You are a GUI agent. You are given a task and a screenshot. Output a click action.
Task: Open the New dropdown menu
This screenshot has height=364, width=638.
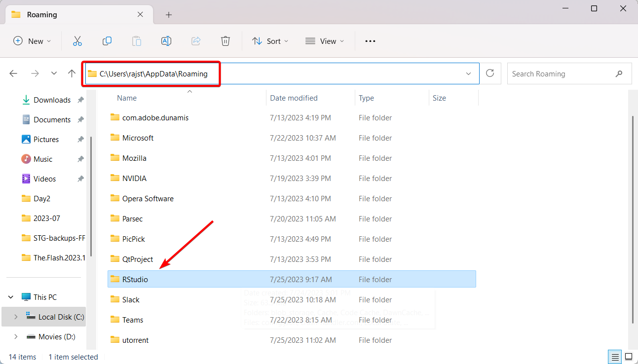coord(32,41)
